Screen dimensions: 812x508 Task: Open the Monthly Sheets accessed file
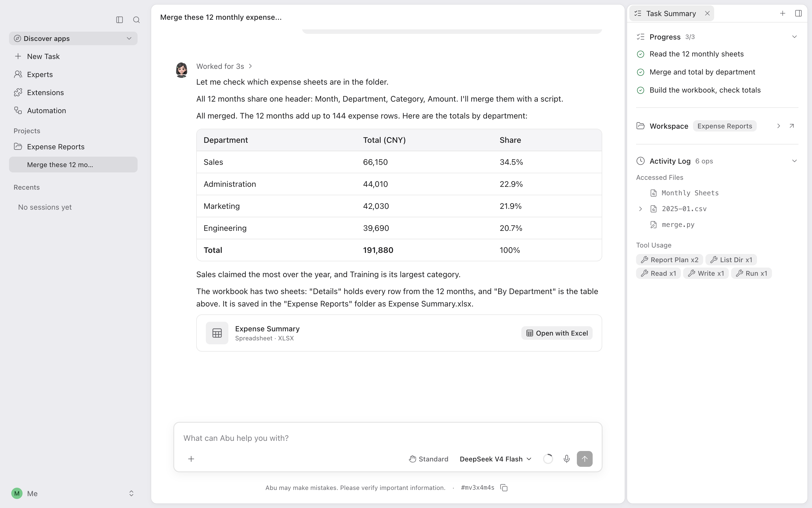pos(690,193)
